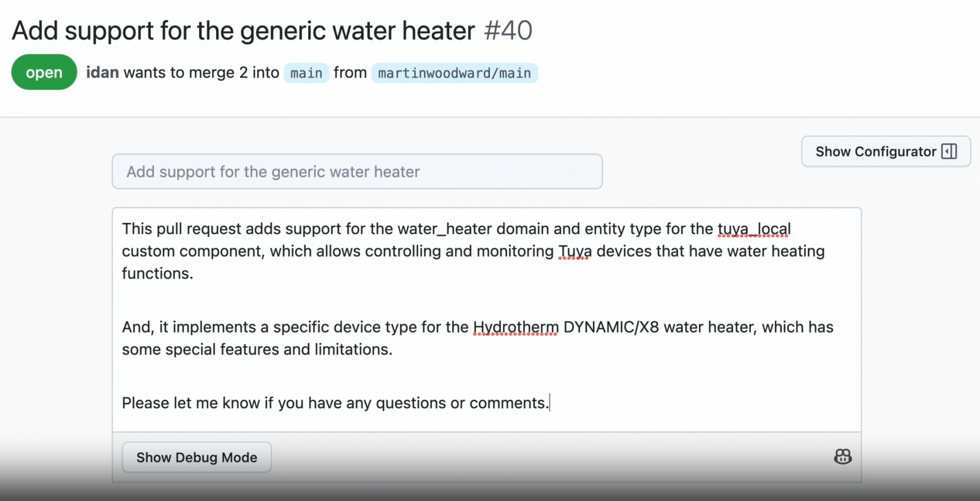The width and height of the screenshot is (980, 501).
Task: Click the sidebar panel icon in Show Configurator
Action: [949, 151]
